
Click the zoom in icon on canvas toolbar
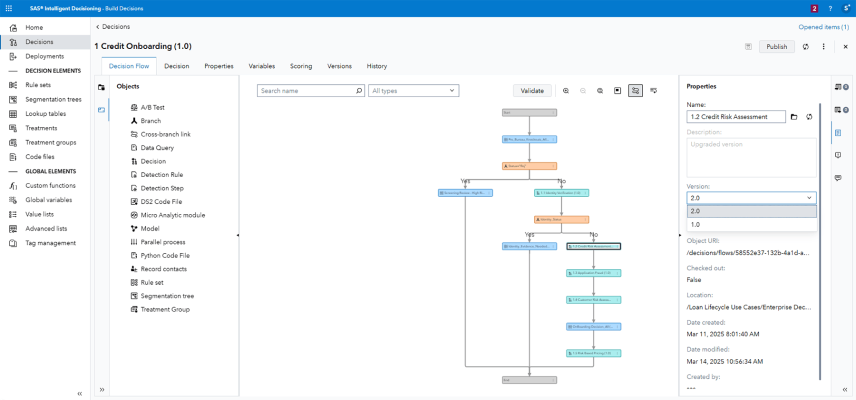coord(566,91)
